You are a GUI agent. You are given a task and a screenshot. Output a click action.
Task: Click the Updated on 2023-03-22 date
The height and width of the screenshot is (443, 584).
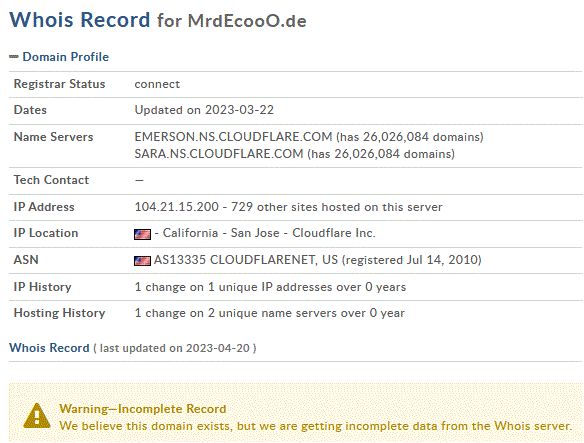click(x=204, y=110)
